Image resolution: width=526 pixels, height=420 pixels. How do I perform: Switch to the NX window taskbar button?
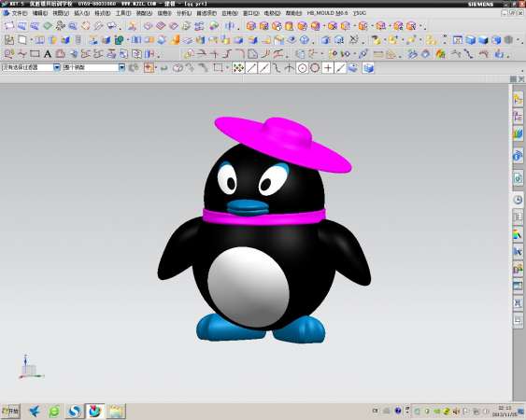[x=95, y=411]
